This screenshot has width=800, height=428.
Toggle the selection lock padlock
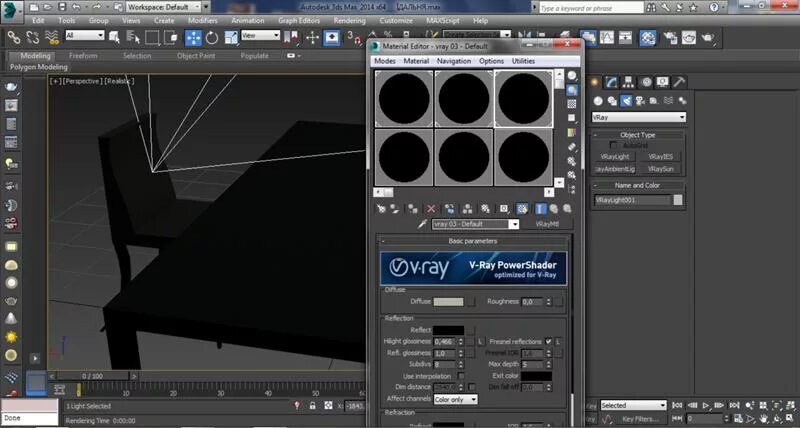(312, 406)
